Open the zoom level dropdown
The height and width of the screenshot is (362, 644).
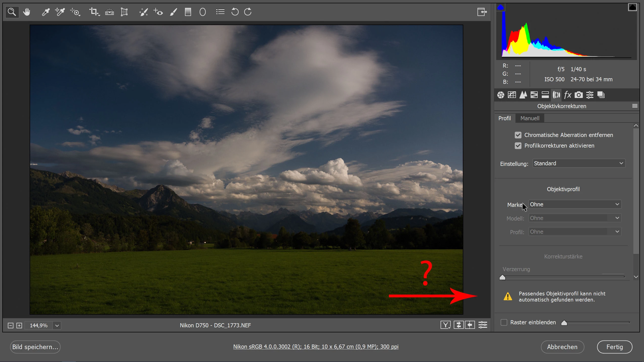click(x=57, y=326)
